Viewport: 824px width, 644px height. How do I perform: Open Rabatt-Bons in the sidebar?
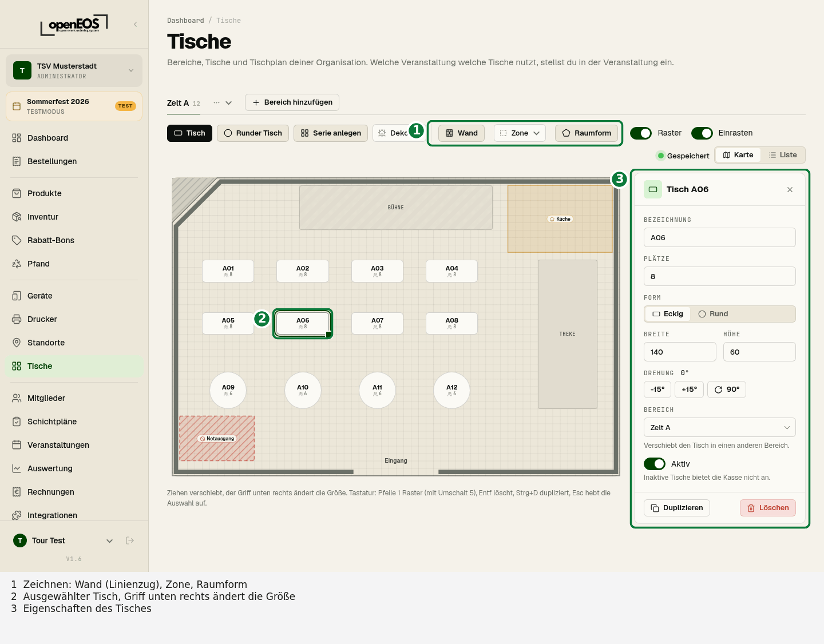[x=74, y=240]
